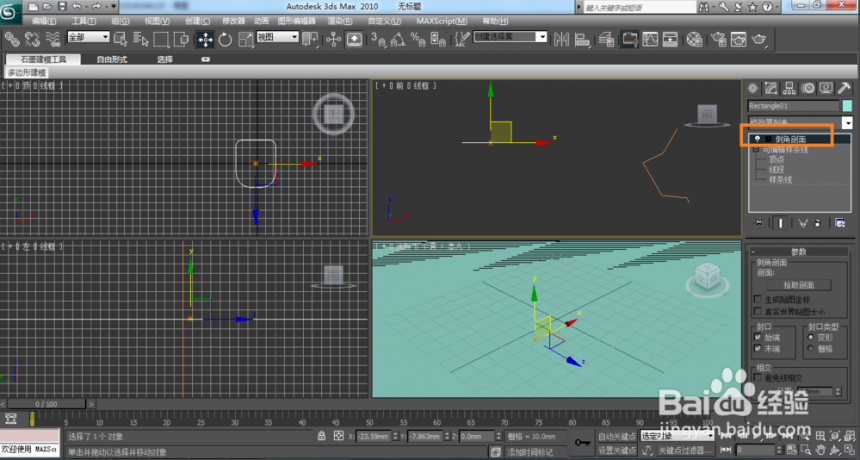Image resolution: width=860 pixels, height=460 pixels.
Task: Select the Link tool in main toolbar
Action: click(x=12, y=39)
